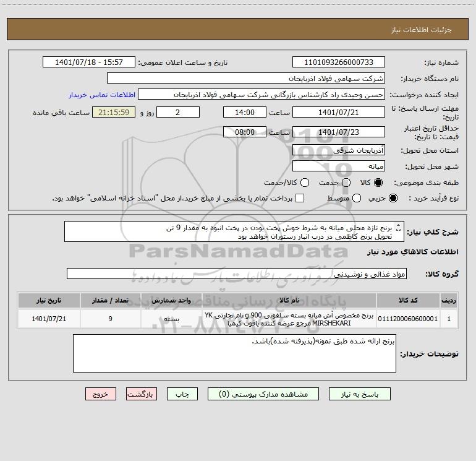Click the product name cell with MIRSHEKARI

(x=289, y=319)
